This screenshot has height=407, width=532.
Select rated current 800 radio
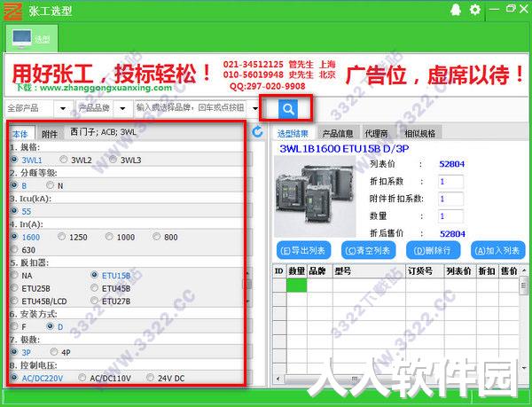156,237
